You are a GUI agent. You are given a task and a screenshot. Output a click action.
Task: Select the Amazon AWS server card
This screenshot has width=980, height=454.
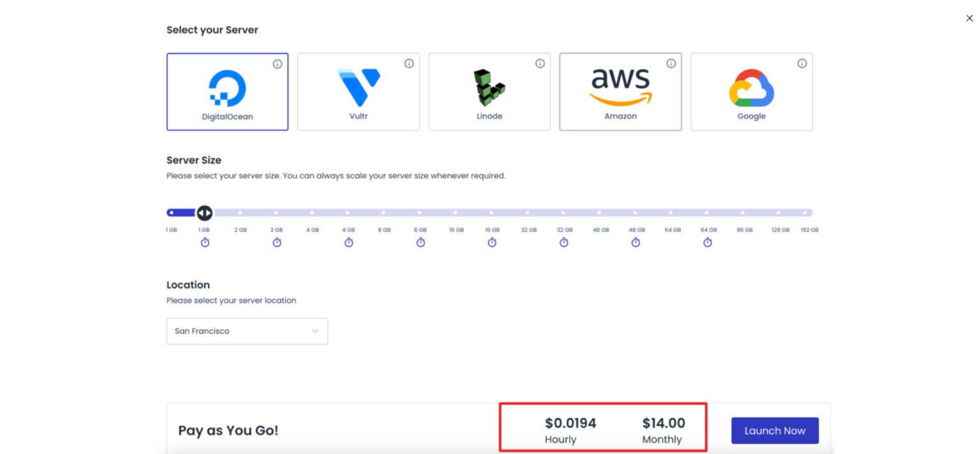(x=620, y=92)
